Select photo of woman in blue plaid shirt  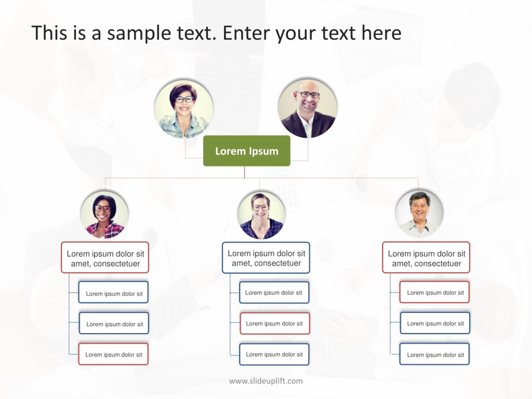(261, 215)
